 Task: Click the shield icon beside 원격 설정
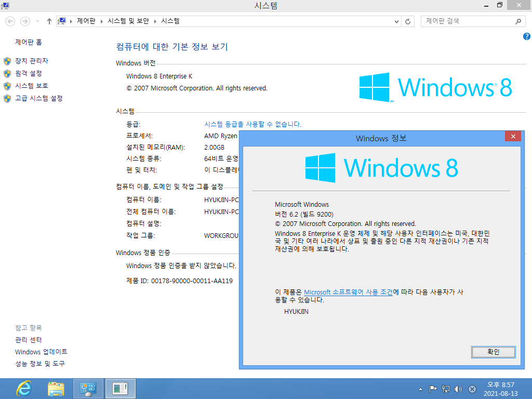pyautogui.click(x=7, y=74)
